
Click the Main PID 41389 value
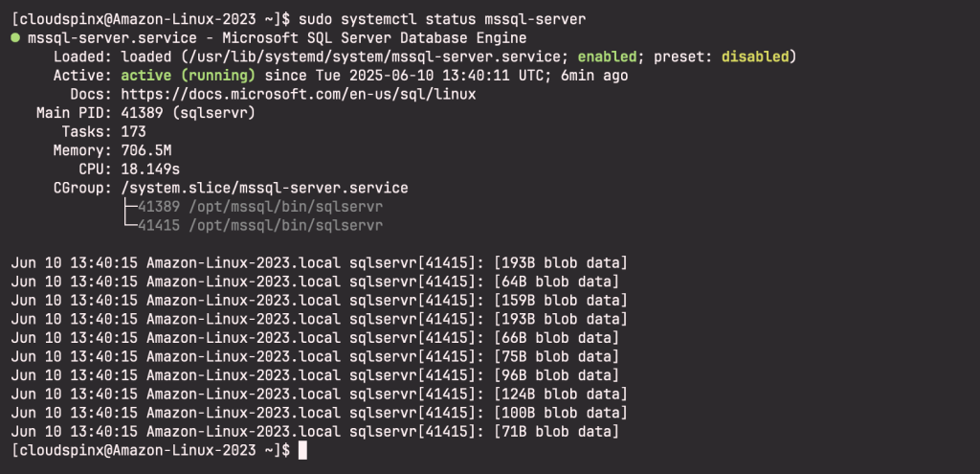(x=142, y=113)
